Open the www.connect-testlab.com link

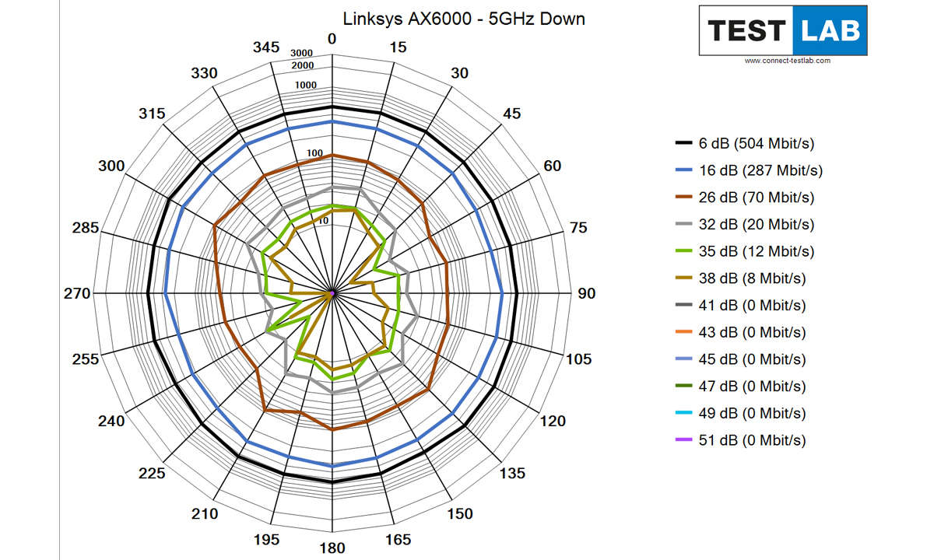pyautogui.click(x=787, y=61)
